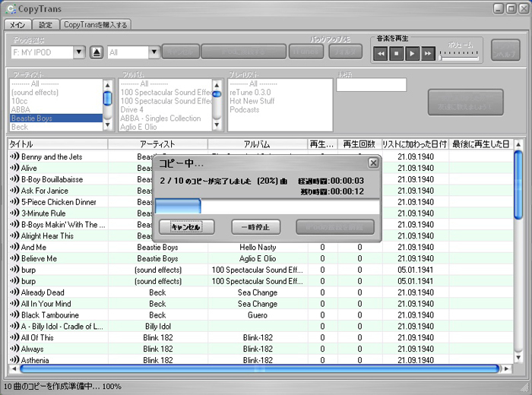Click speaker icon beside Already Dead
The height and width of the screenshot is (395, 532).
(14, 292)
